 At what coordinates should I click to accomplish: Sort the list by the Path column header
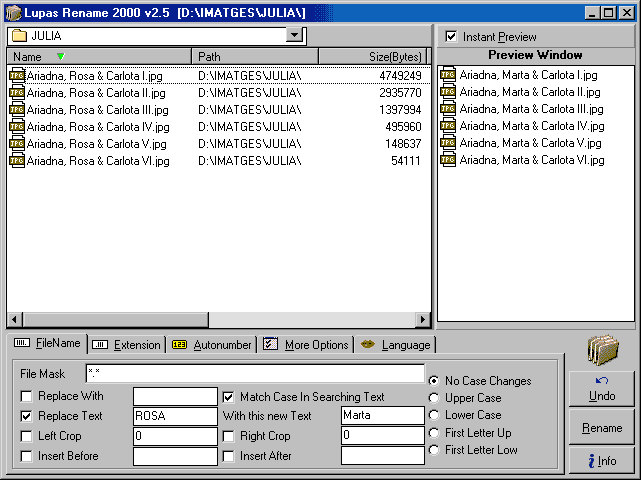click(x=254, y=57)
